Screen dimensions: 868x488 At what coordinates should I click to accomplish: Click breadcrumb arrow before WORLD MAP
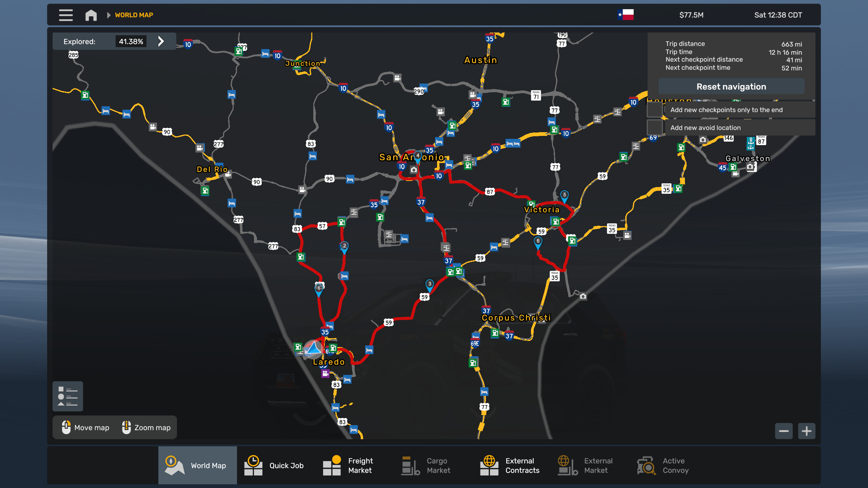[x=108, y=15]
